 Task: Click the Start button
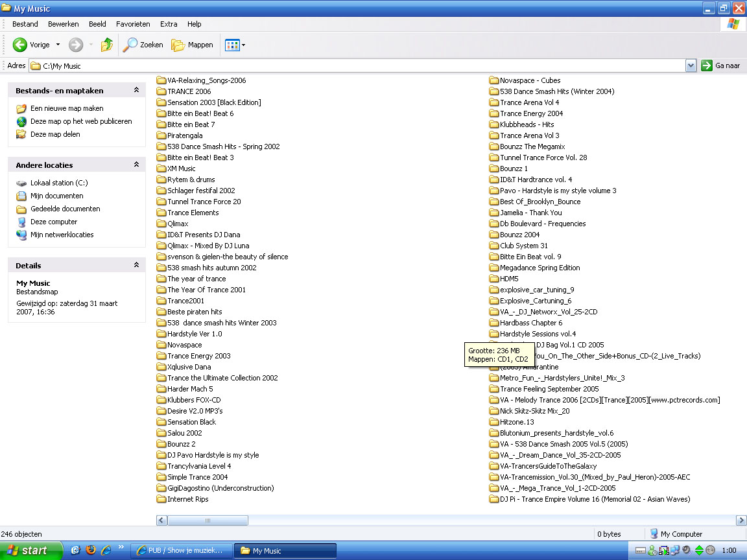pos(31,550)
